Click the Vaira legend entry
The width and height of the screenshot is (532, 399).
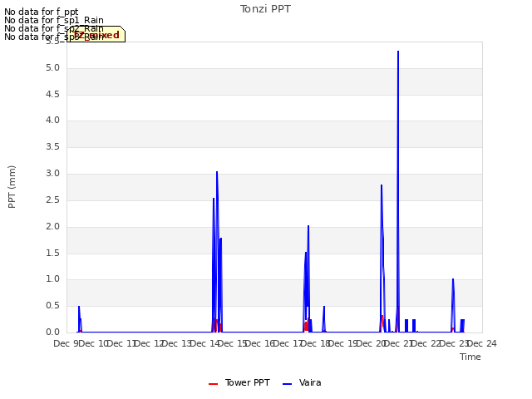(x=302, y=382)
